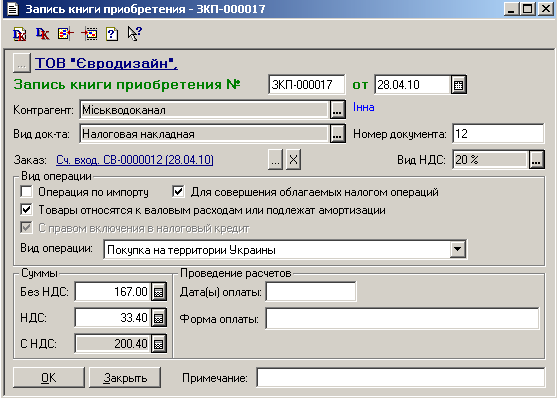Click the Форма оплаты input field
The image size is (557, 398).
(x=402, y=318)
